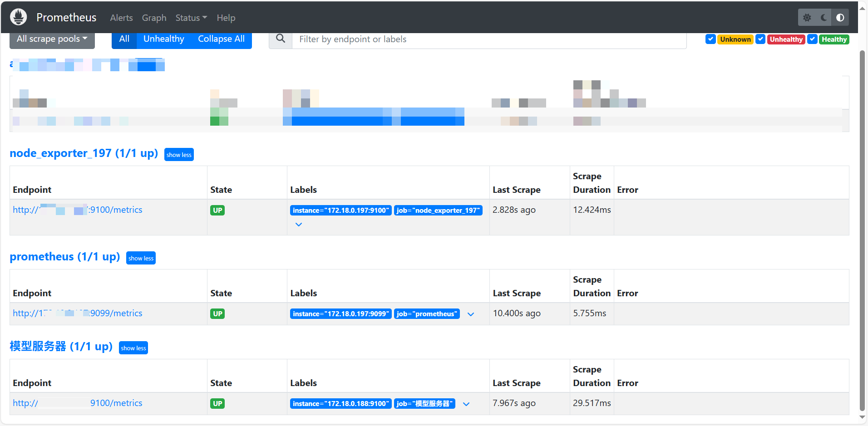Disable the Healthy filter checkbox
This screenshot has height=426, width=868.
813,39
